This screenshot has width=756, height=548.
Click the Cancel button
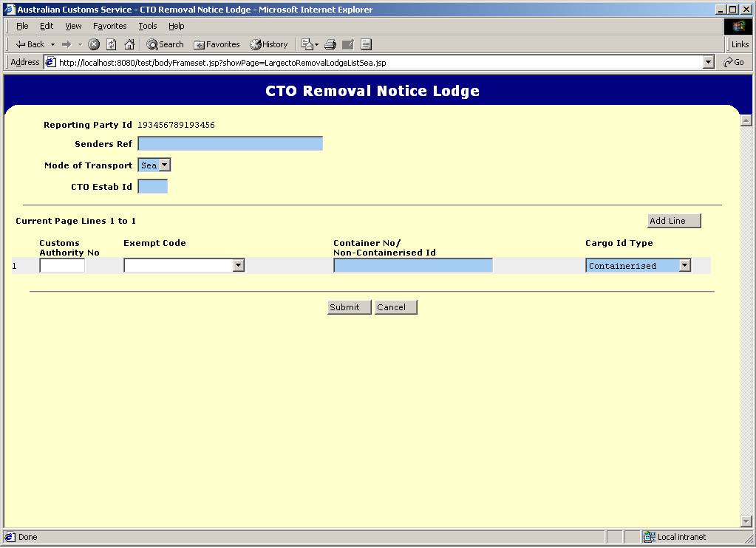(x=396, y=307)
